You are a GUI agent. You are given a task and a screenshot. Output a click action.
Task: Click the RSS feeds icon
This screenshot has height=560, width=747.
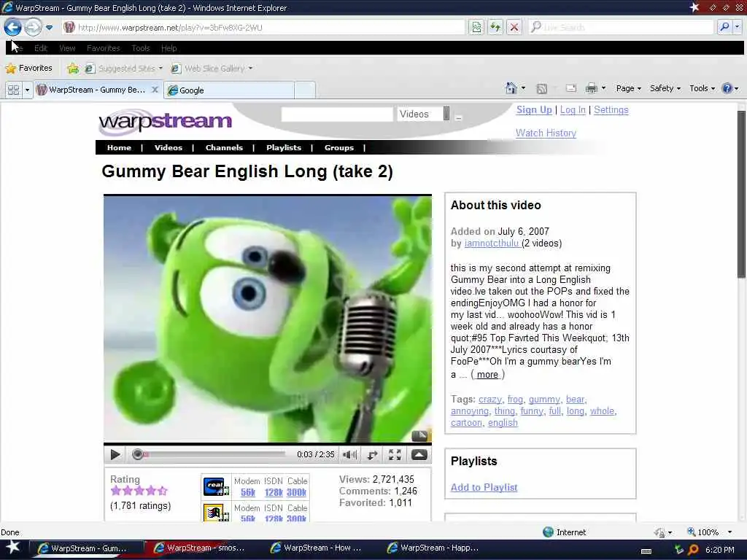click(542, 88)
